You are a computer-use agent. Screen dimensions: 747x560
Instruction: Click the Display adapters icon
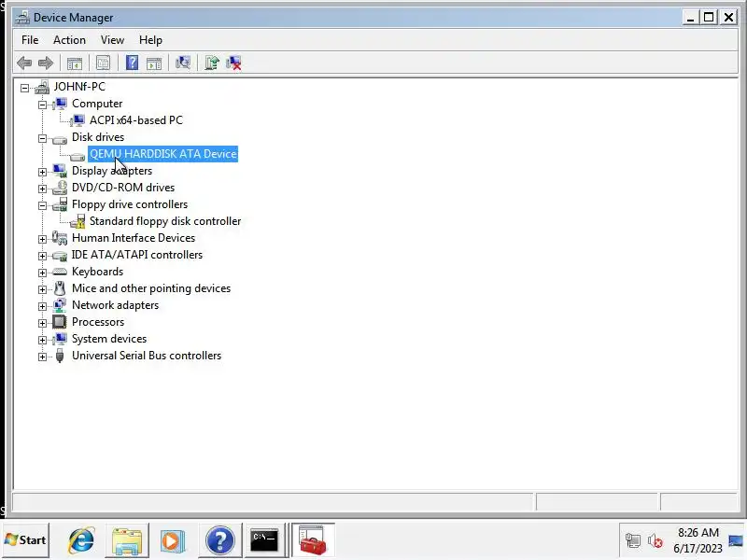60,171
